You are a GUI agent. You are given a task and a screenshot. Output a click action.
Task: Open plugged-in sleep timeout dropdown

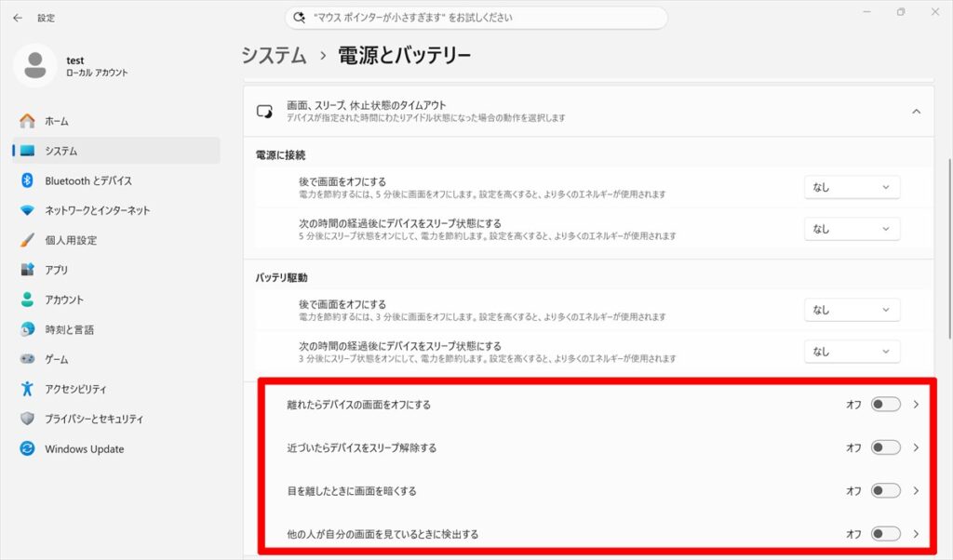pos(852,229)
